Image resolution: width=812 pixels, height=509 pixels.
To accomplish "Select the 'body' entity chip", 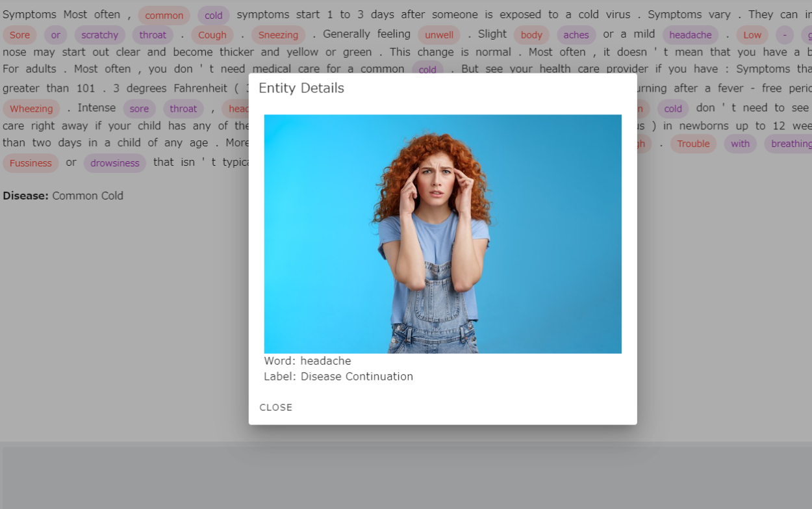I will (x=531, y=35).
